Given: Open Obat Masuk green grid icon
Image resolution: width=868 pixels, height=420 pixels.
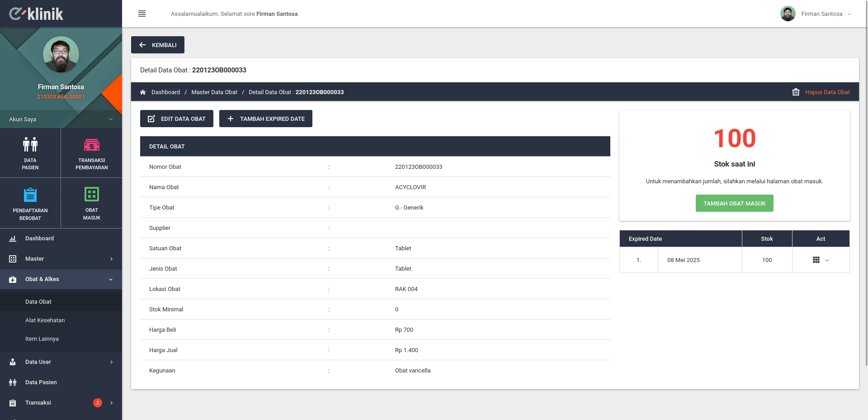Looking at the screenshot, I should pyautogui.click(x=92, y=194).
